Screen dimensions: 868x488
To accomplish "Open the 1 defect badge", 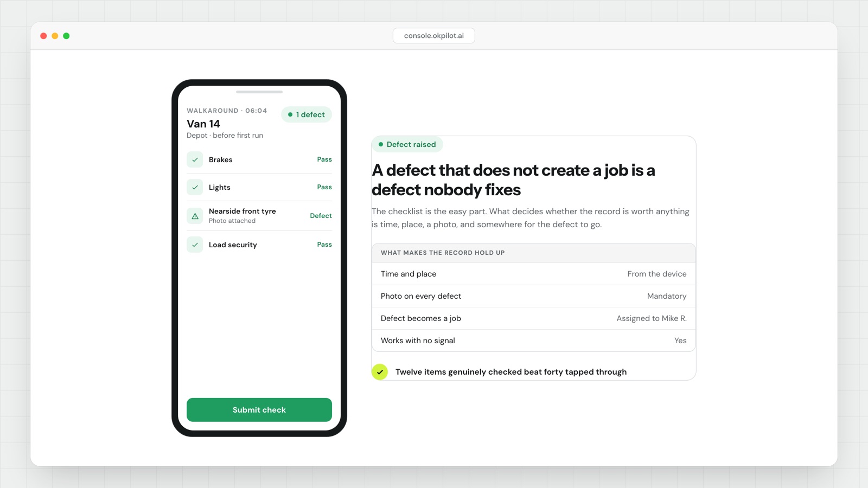I will coord(307,114).
